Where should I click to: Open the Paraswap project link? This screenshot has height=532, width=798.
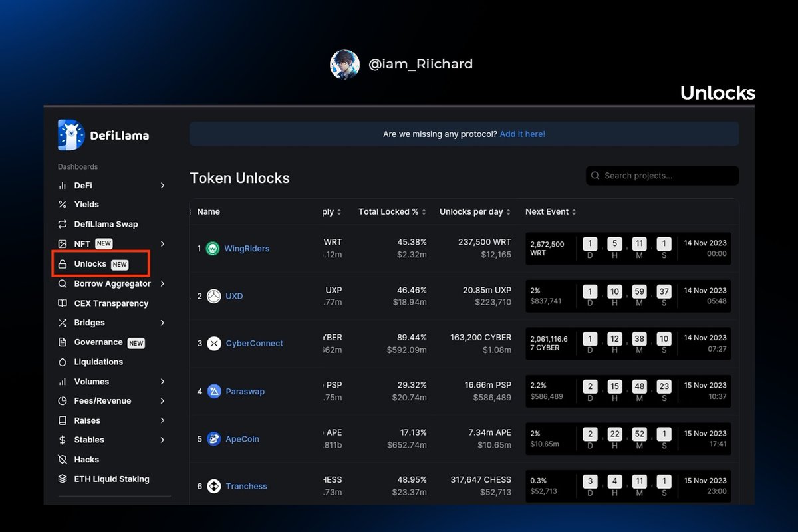[x=245, y=392]
